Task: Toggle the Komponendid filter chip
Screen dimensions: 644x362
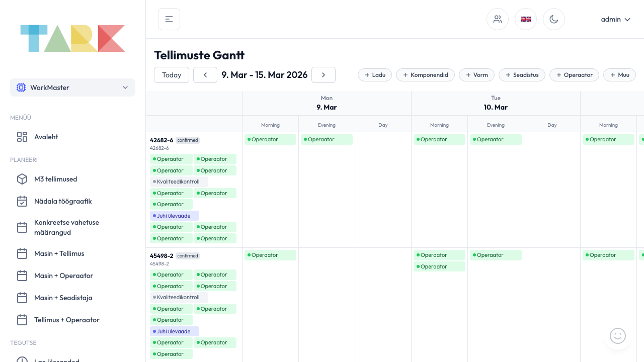Action: coord(425,74)
